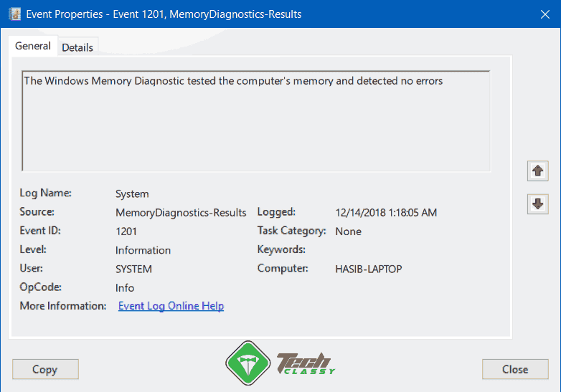561x392 pixels.
Task: Close the Event Properties window
Action: point(545,14)
